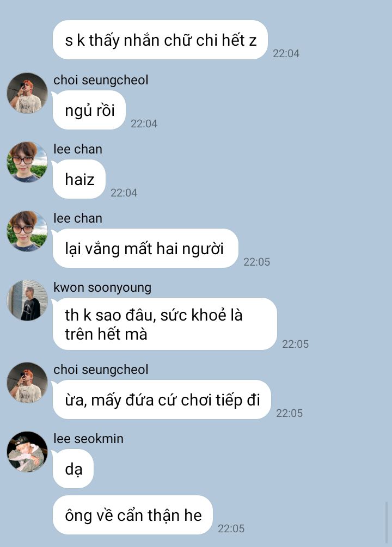Open kwon soonyoung's profile picture
This screenshot has height=547, width=392.
point(27,300)
